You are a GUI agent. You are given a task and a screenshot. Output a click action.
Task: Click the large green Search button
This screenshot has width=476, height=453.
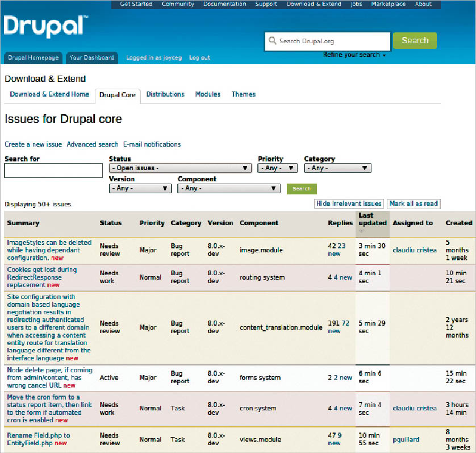coord(415,40)
